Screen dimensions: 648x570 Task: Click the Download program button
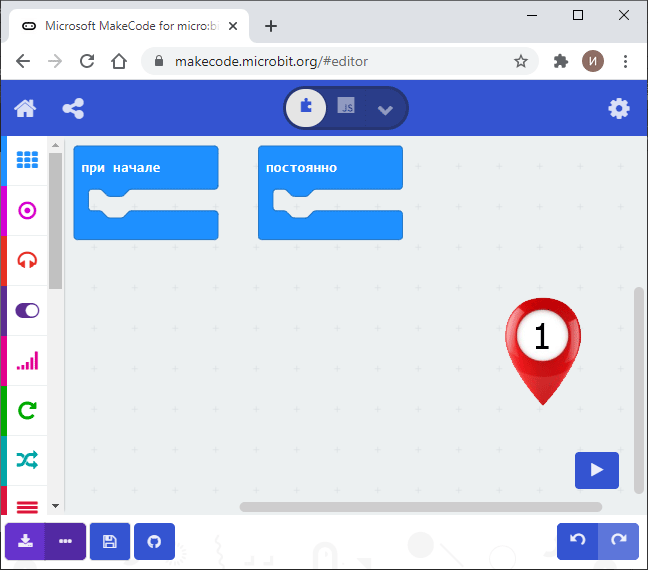click(25, 541)
